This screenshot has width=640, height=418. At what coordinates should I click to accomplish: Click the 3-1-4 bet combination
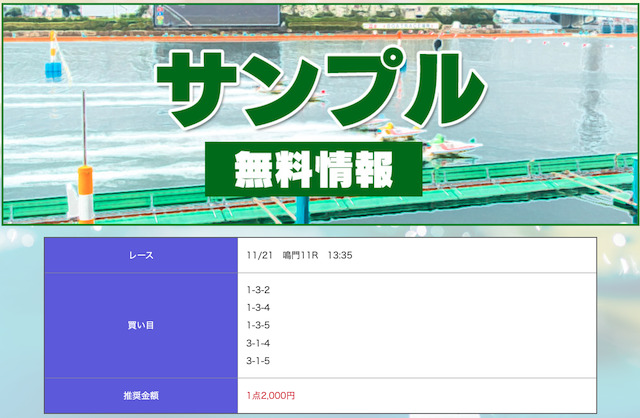point(258,343)
